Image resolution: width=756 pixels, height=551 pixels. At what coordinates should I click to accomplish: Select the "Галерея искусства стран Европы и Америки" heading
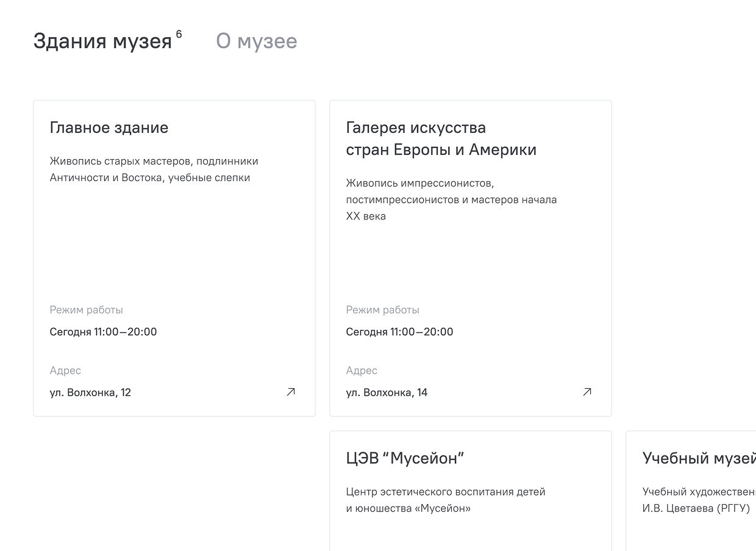pyautogui.click(x=441, y=138)
